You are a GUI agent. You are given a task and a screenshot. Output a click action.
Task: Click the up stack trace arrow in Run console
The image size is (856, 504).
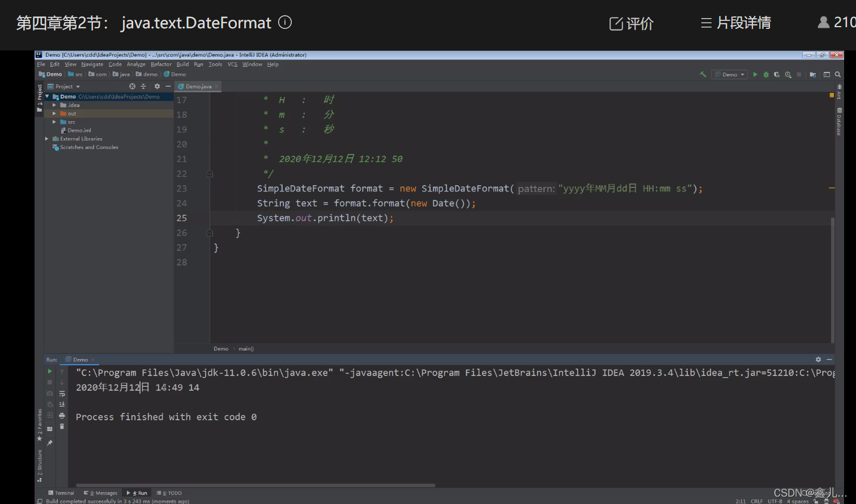click(x=62, y=371)
